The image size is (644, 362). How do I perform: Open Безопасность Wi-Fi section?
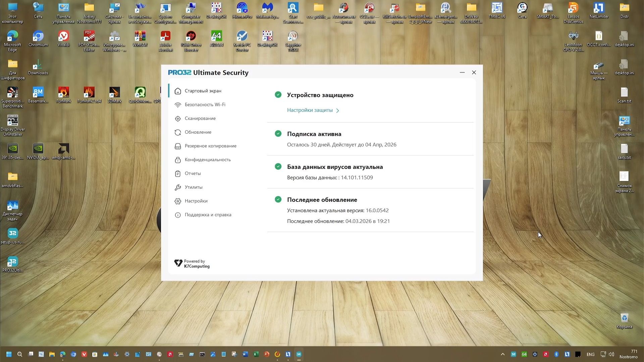(x=205, y=105)
